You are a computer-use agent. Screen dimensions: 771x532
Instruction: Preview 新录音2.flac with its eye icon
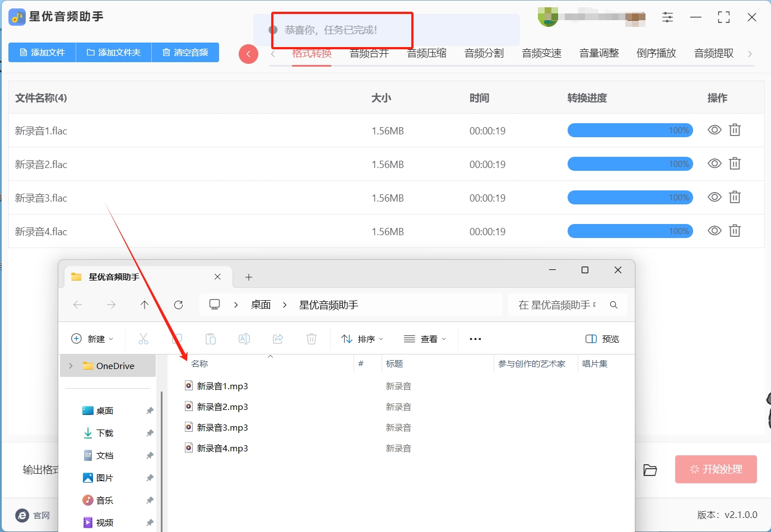[x=714, y=164]
